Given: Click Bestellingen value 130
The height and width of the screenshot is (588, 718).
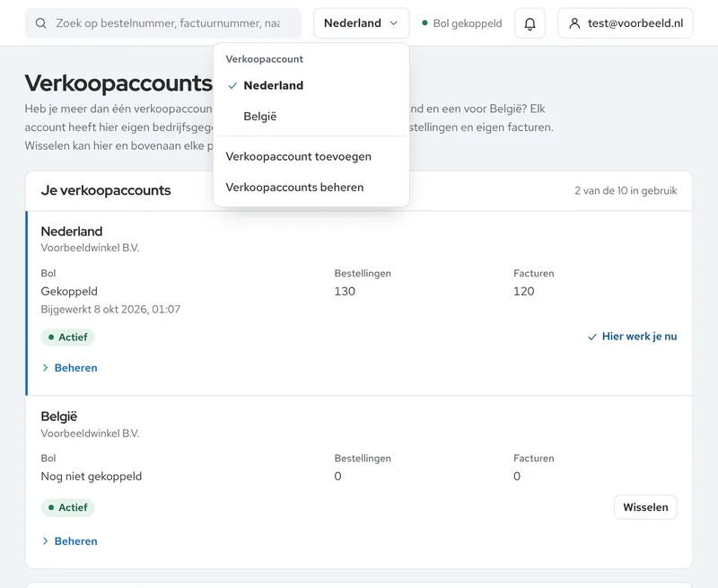Looking at the screenshot, I should pyautogui.click(x=345, y=291).
